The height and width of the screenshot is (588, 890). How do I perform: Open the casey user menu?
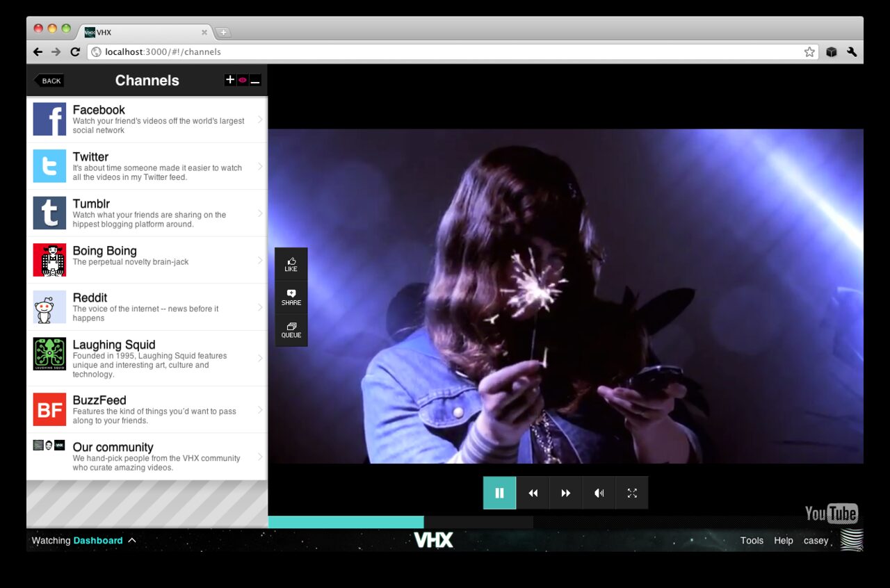click(x=816, y=541)
